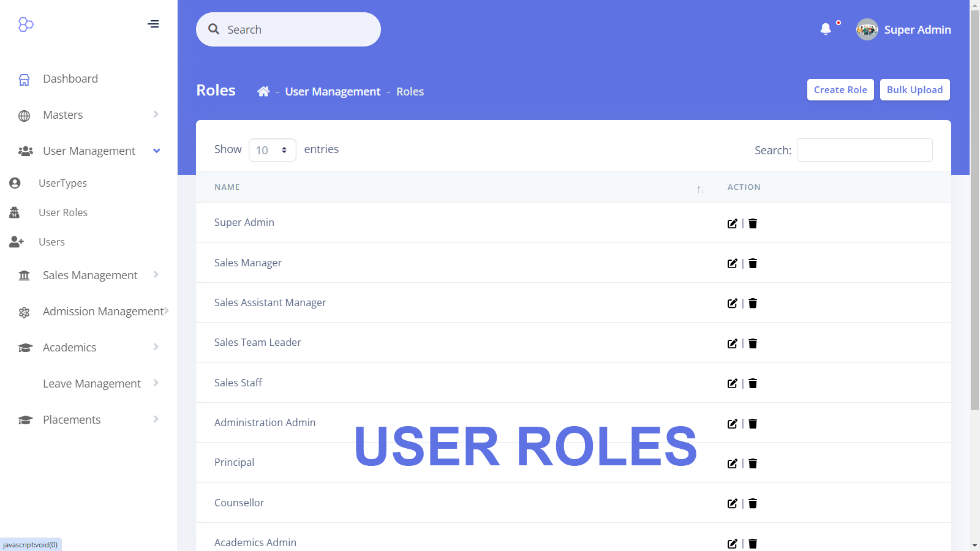The height and width of the screenshot is (551, 980).
Task: Click the app logo in sidebar
Action: [x=26, y=24]
